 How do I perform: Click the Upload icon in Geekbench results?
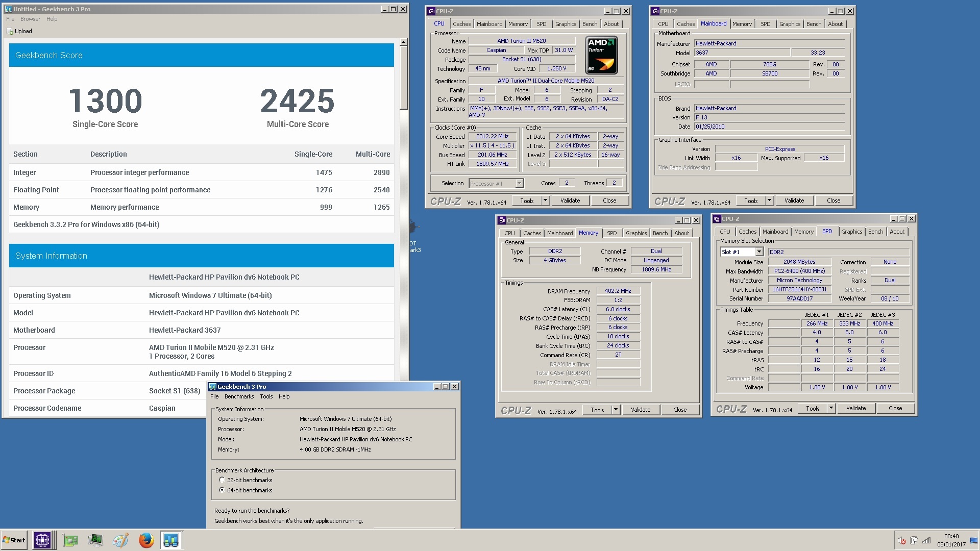click(x=9, y=31)
